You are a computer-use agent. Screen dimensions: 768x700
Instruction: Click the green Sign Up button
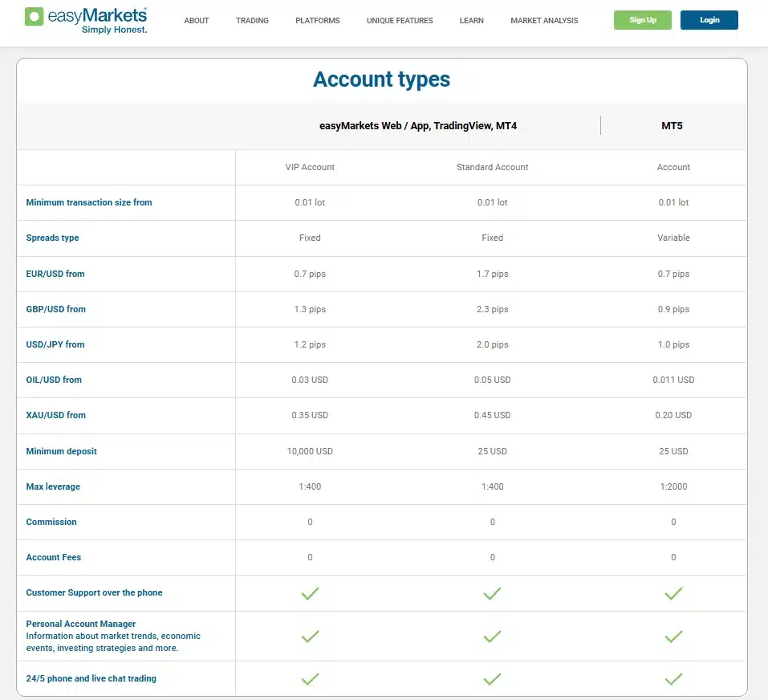pyautogui.click(x=643, y=20)
